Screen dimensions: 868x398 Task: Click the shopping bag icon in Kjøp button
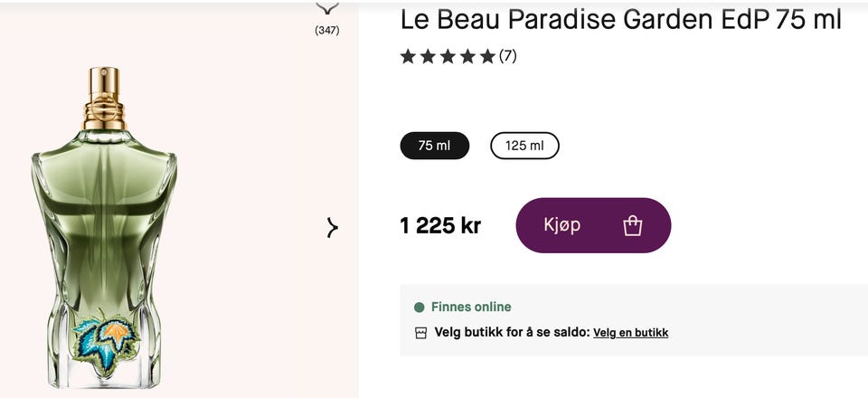(633, 225)
